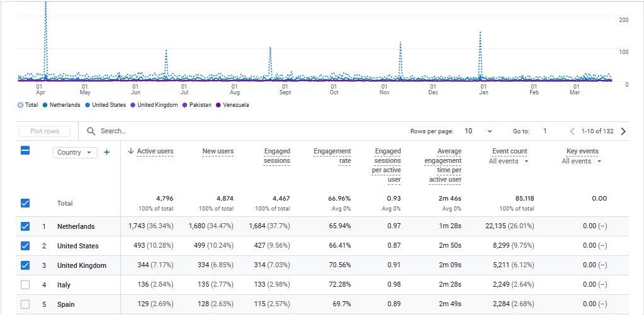
Task: Deselect all rows with header checkbox
Action: pyautogui.click(x=25, y=151)
